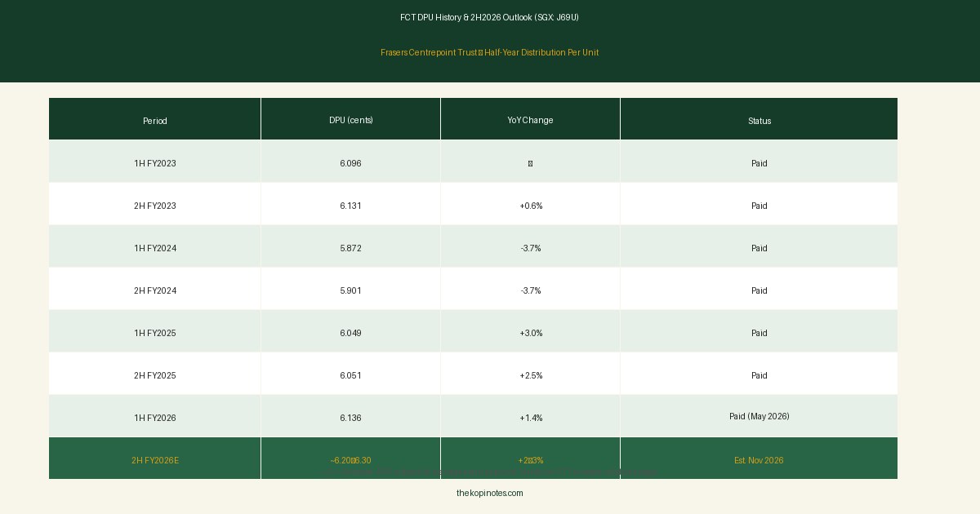The width and height of the screenshot is (980, 514).
Task: Click the subtitle 'Frasers Centrepoint Trust Half-Year Distribution Per Unit'
Action: (489, 52)
